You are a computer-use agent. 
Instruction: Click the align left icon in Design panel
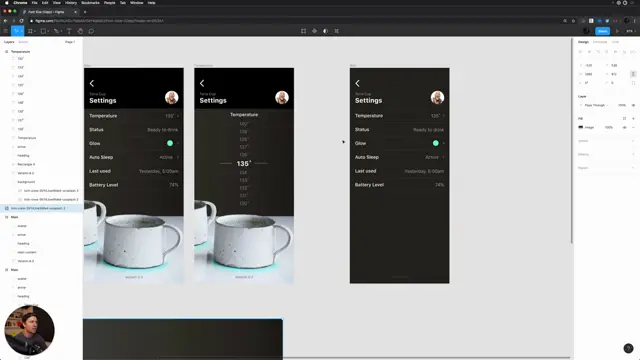pyautogui.click(x=580, y=52)
